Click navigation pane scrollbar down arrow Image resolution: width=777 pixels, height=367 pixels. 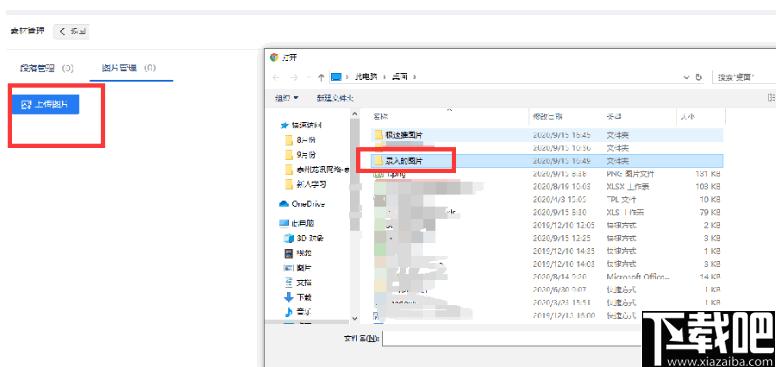point(355,318)
